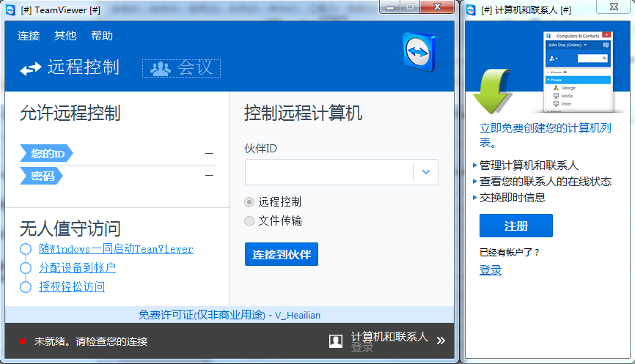Click the meeting people icon

[161, 68]
